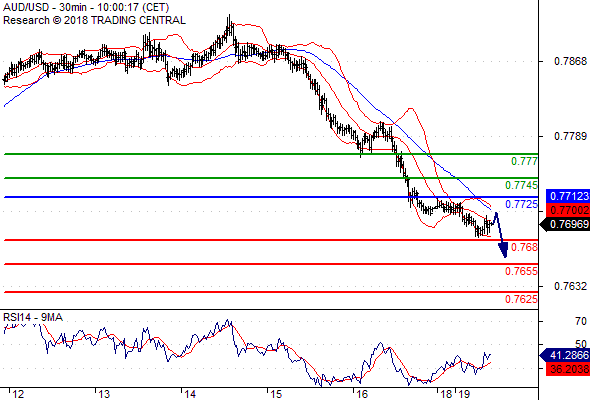The height and width of the screenshot is (400, 590).
Task: Click date label 13 on time axis
Action: (x=104, y=394)
